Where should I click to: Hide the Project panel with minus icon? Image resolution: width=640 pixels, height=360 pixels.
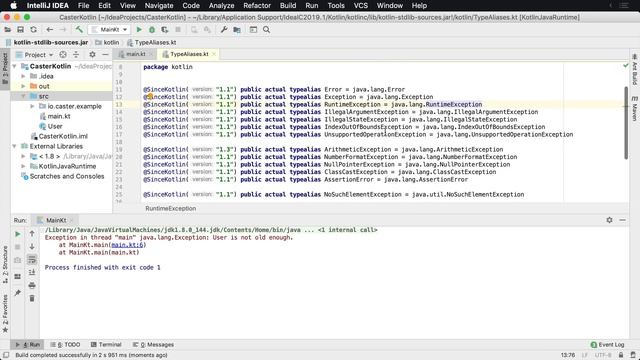(x=105, y=54)
